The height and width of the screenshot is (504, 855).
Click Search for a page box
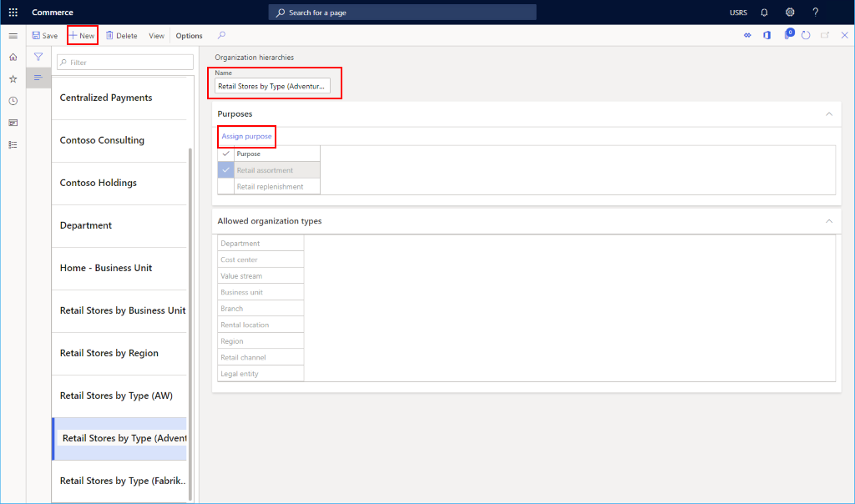click(402, 12)
